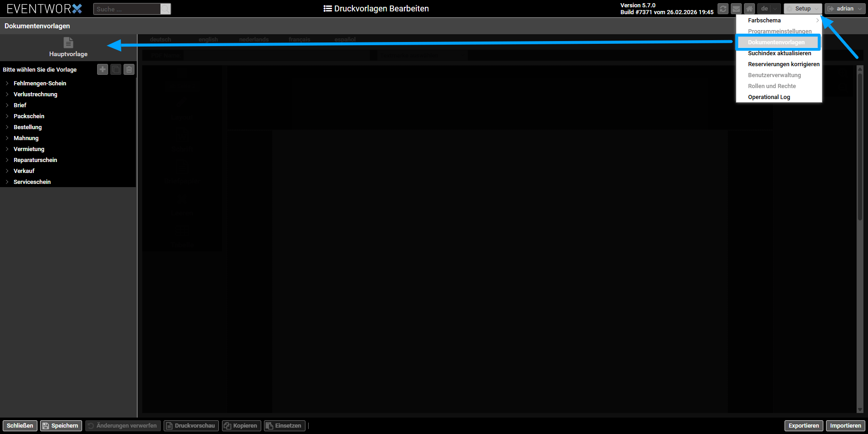868x434 pixels.
Task: Delete template using the trash icon
Action: [x=129, y=69]
